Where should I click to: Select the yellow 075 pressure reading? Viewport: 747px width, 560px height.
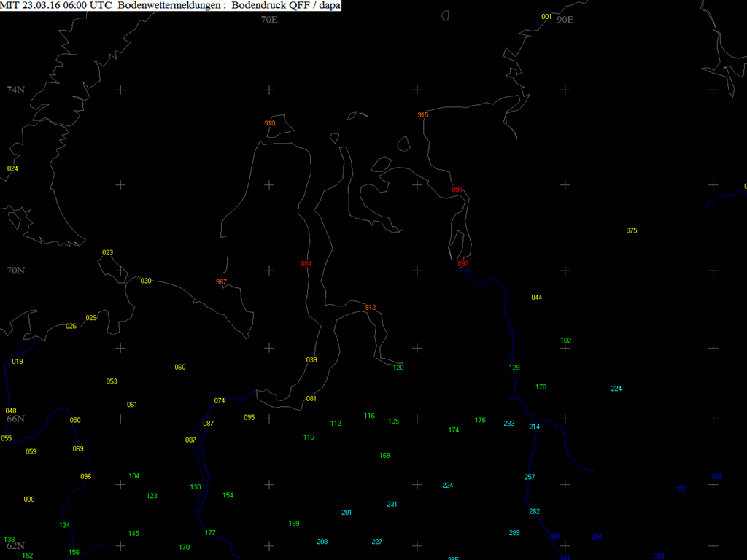[632, 231]
